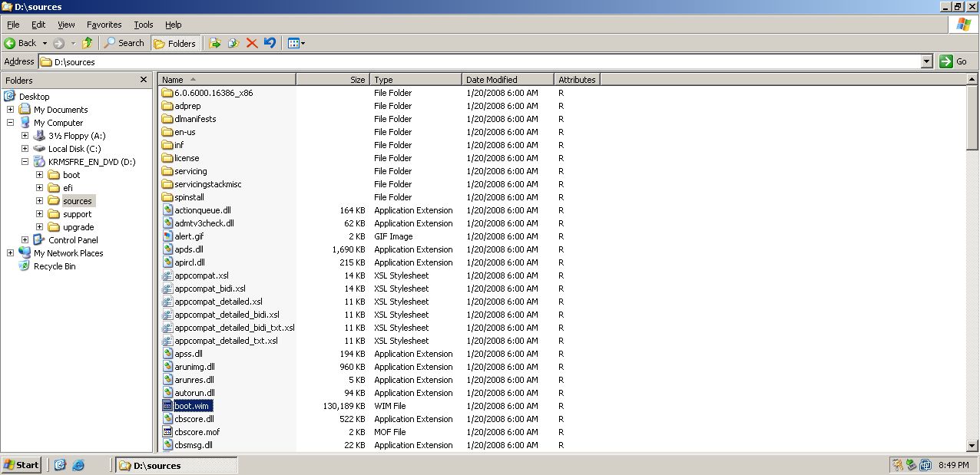980x475 pixels.
Task: Expand the efi folder node
Action: pos(39,188)
